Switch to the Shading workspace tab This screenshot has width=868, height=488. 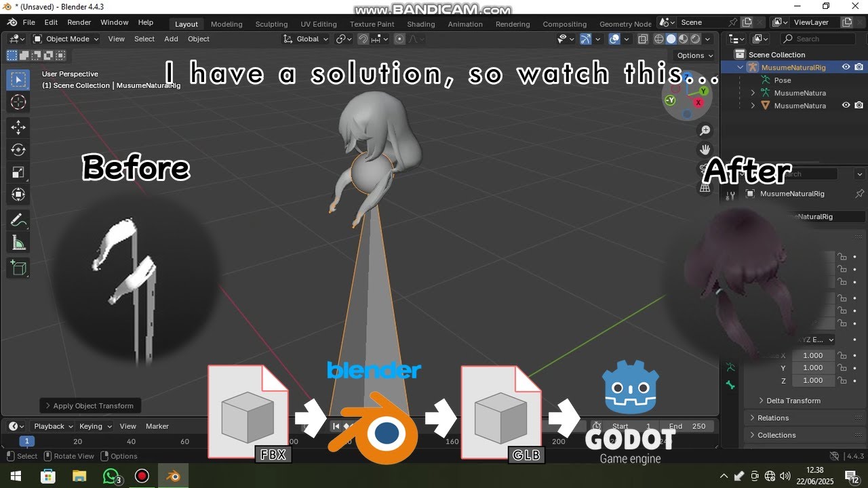tap(421, 24)
